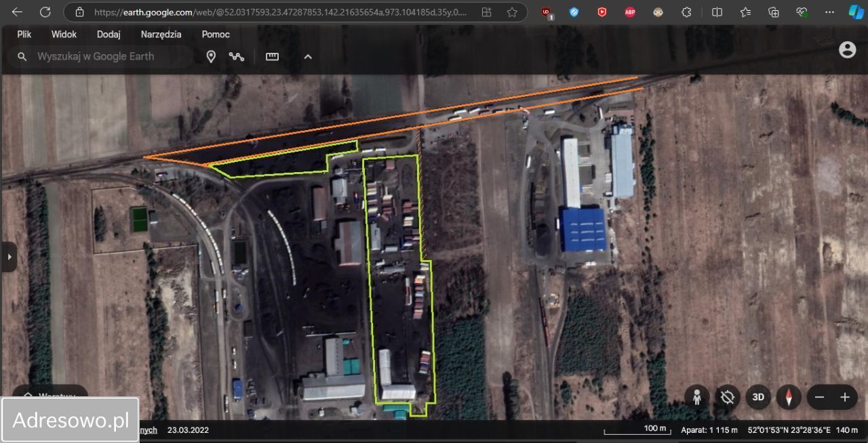Refresh the page in the browser

[x=45, y=12]
